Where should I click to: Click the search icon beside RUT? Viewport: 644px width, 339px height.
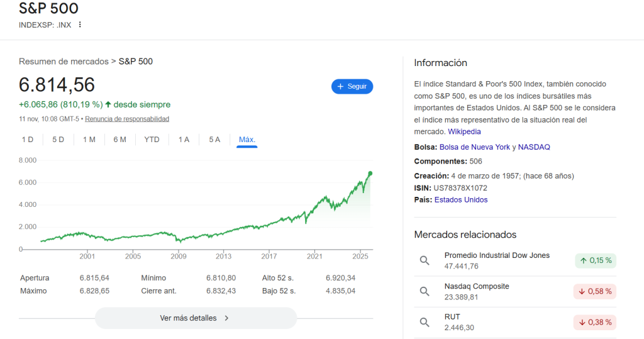[x=425, y=322]
